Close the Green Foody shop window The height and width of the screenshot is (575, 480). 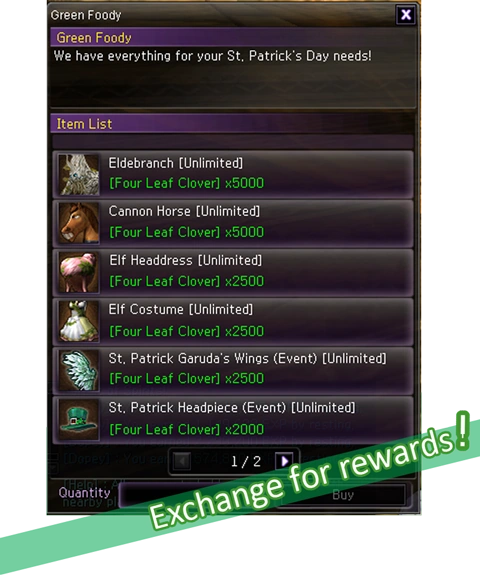406,15
